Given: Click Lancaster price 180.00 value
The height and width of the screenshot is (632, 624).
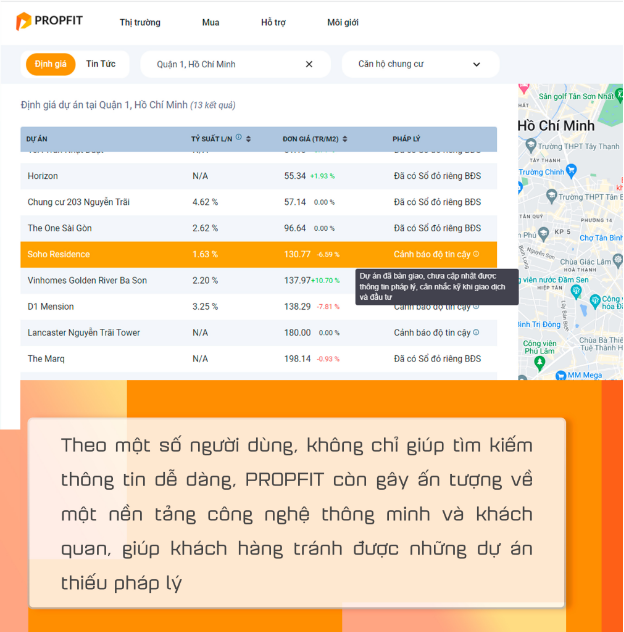Looking at the screenshot, I should (x=297, y=333).
